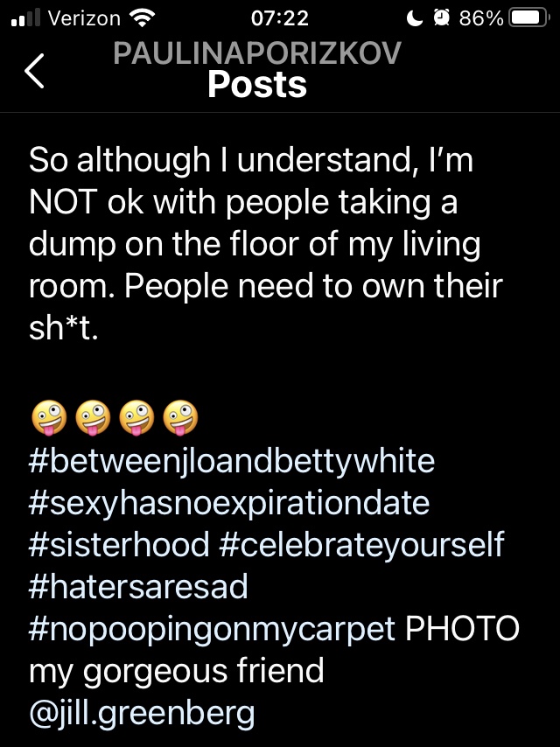Tap the alarm clock status icon
The height and width of the screenshot is (747, 560).
(x=444, y=18)
